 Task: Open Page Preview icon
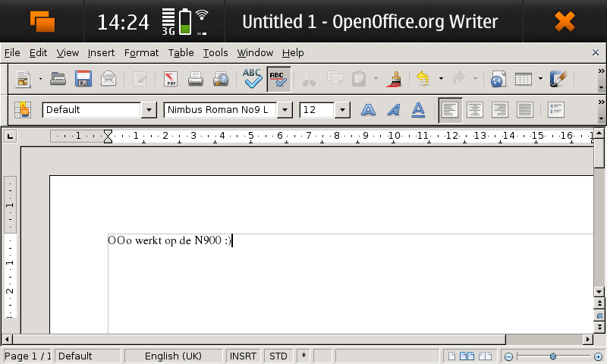221,79
